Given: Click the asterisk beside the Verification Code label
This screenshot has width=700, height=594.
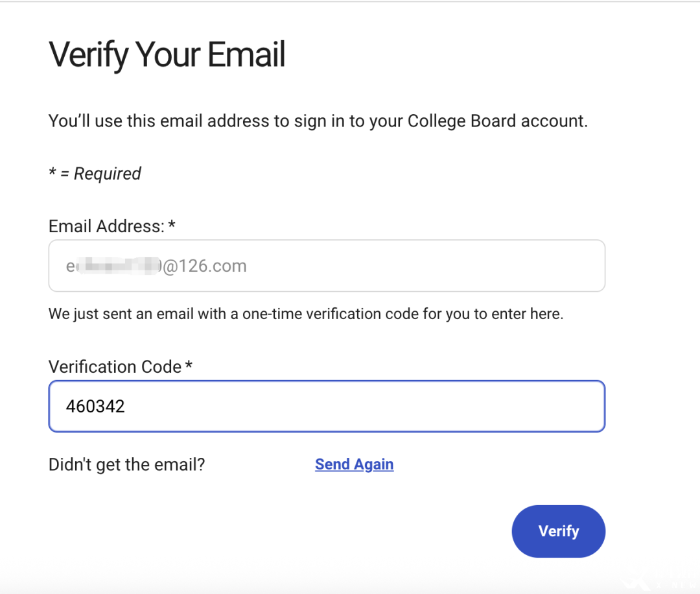Looking at the screenshot, I should 189,366.
